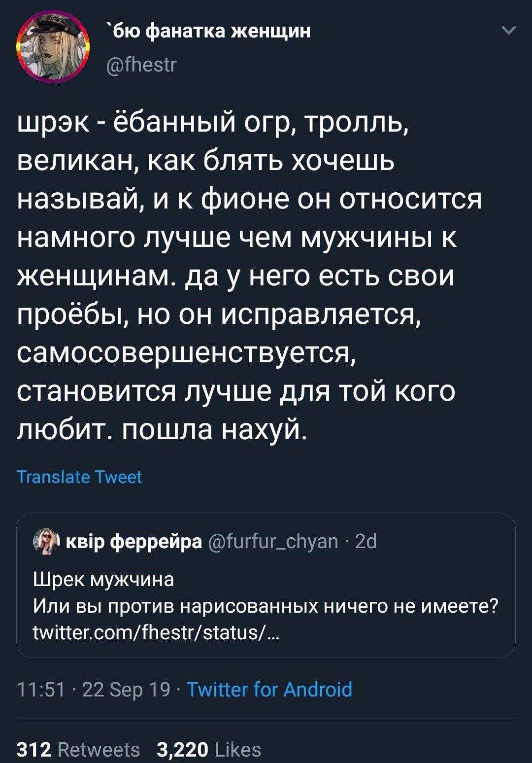Click the word "шрэк" starting the tweet
532x763 pixels.
pyautogui.click(x=53, y=122)
